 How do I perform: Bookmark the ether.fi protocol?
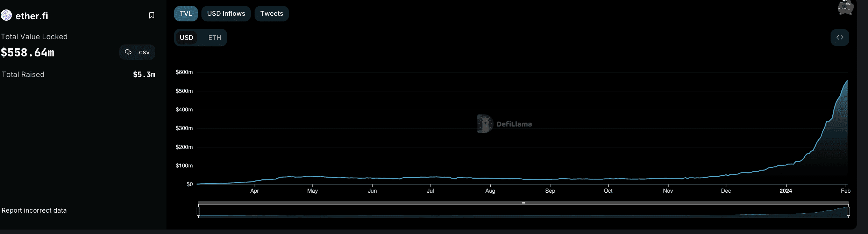pos(151,15)
